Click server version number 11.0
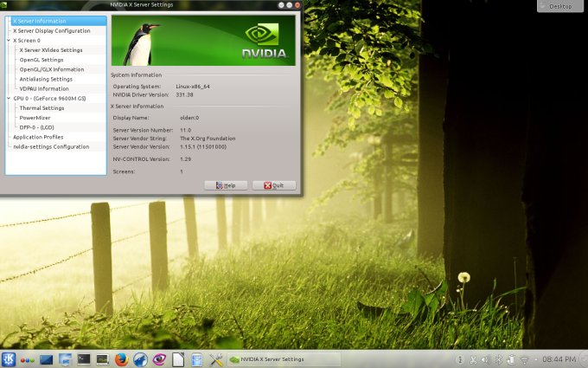Viewport: 588px width, 368px height. pyautogui.click(x=185, y=130)
